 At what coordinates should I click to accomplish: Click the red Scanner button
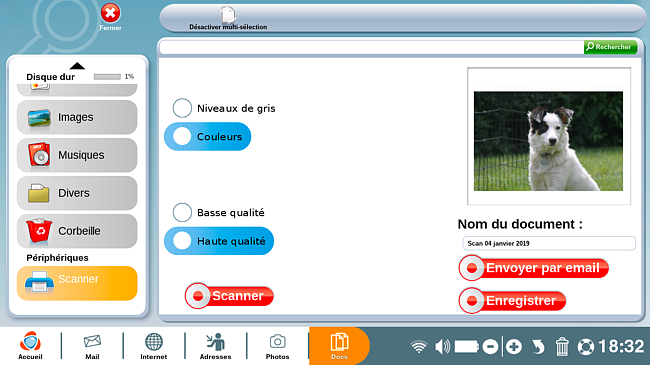point(229,296)
